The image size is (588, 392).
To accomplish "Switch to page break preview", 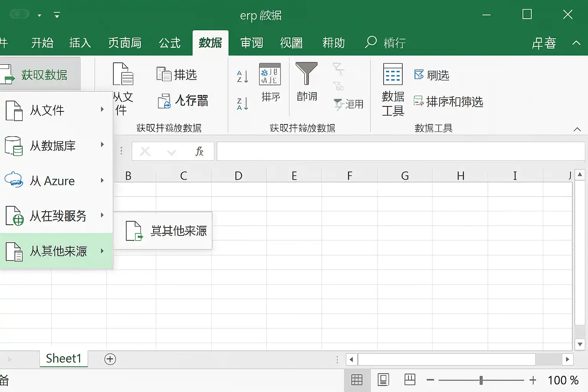I will [410, 380].
